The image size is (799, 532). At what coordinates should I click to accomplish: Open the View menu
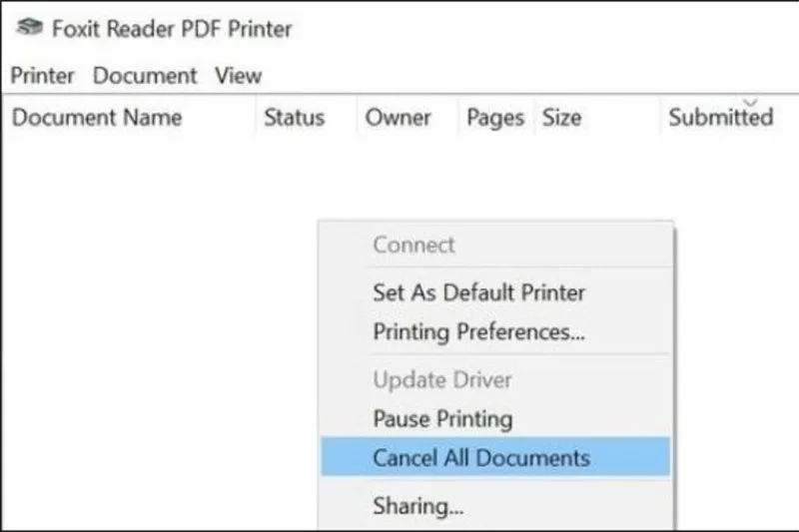point(238,76)
